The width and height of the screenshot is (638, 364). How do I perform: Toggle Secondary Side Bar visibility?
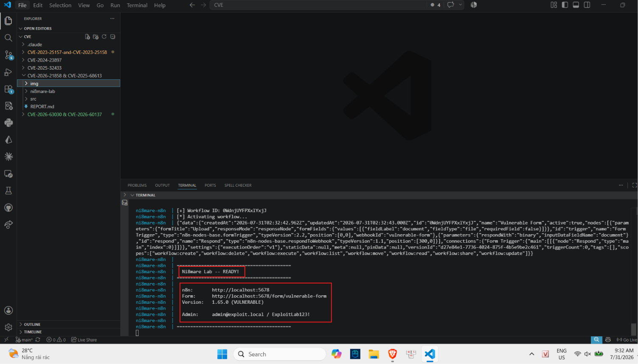(587, 5)
